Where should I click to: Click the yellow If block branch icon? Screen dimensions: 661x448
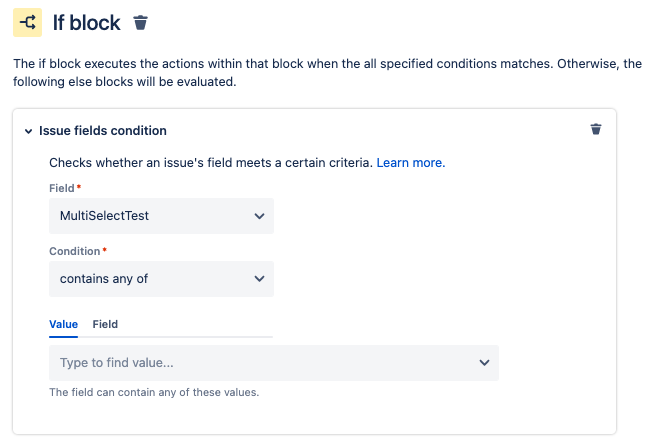(27, 23)
